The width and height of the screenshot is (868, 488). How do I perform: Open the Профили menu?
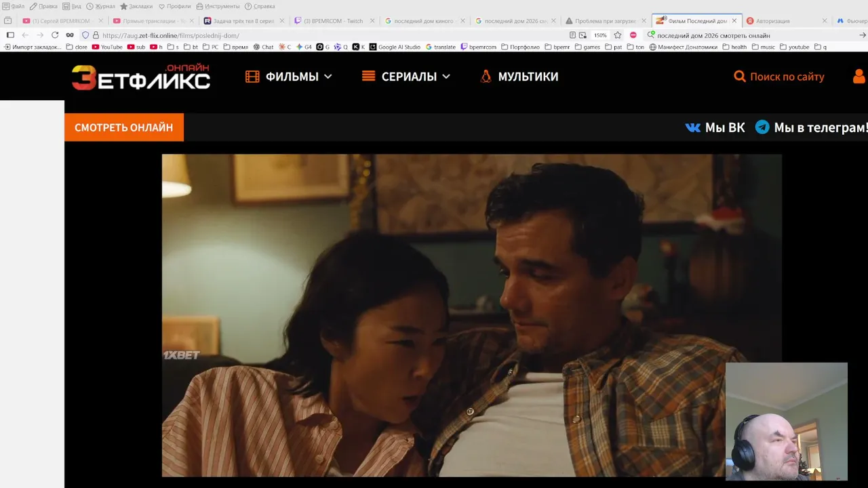coord(174,6)
